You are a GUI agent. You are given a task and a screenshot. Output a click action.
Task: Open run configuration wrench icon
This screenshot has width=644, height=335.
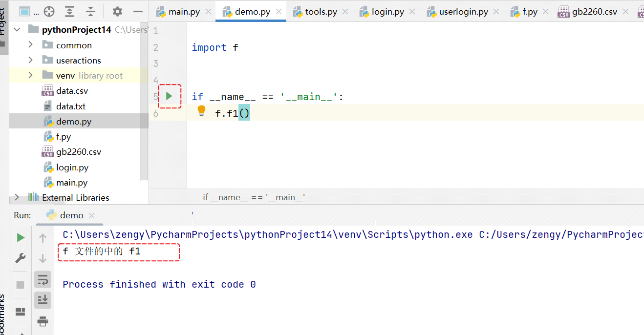click(x=21, y=258)
